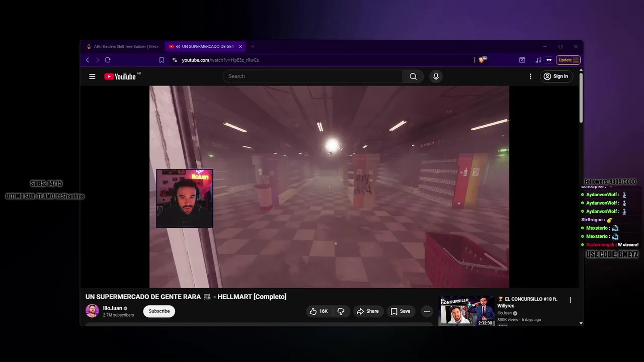Start voice search with microphone icon
644x362 pixels.
(436, 76)
